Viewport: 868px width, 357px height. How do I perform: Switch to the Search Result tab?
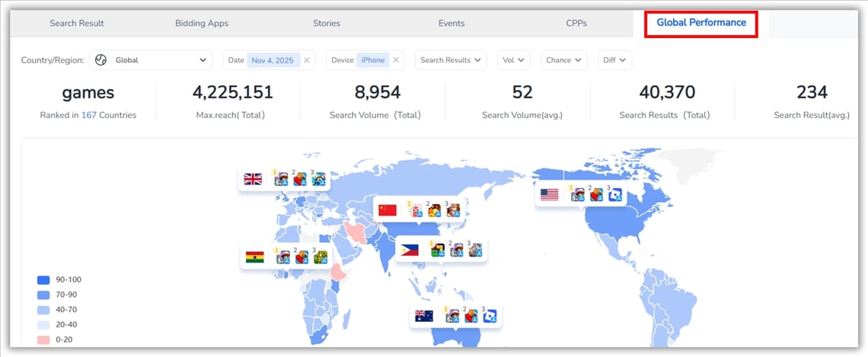pyautogui.click(x=77, y=24)
